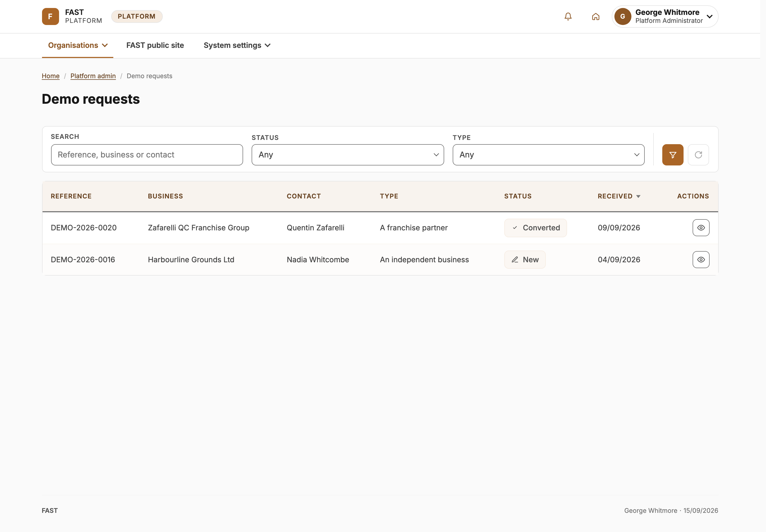Click the George Whitmore avatar circle
766x532 pixels.
click(x=622, y=16)
